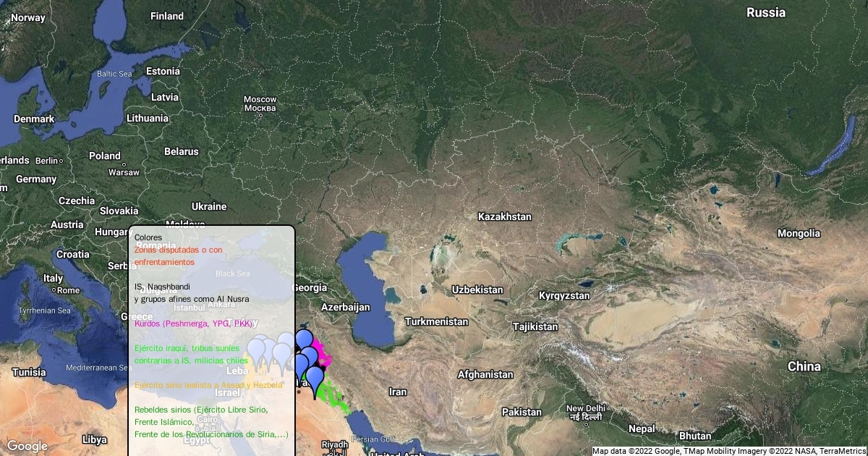Click the 'Berlin' city label
Screen dimensions: 868x456
[x=46, y=161]
